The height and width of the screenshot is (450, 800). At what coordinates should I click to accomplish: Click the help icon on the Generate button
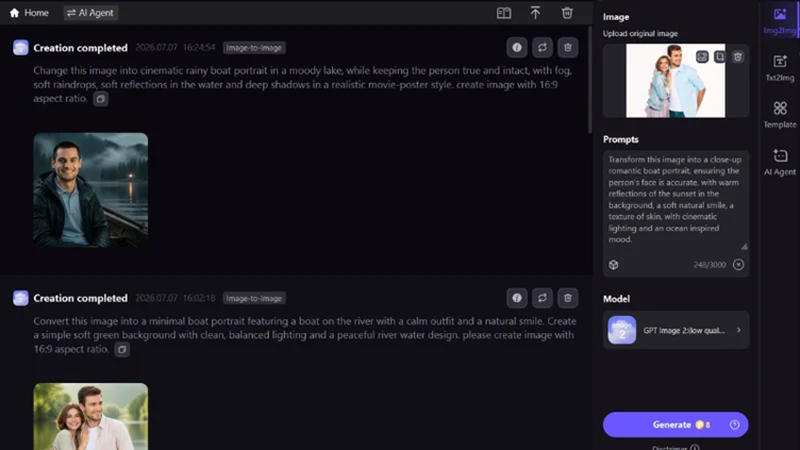pos(735,424)
